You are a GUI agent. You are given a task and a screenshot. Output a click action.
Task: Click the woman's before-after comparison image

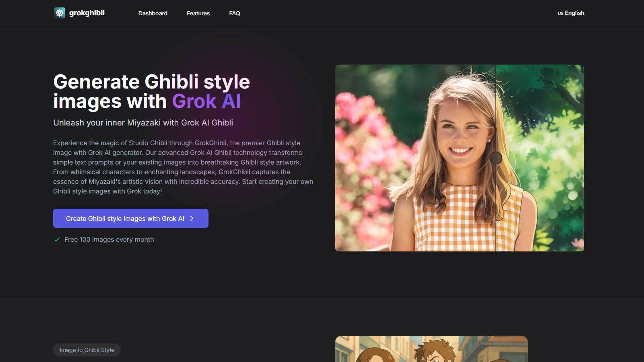click(x=460, y=158)
